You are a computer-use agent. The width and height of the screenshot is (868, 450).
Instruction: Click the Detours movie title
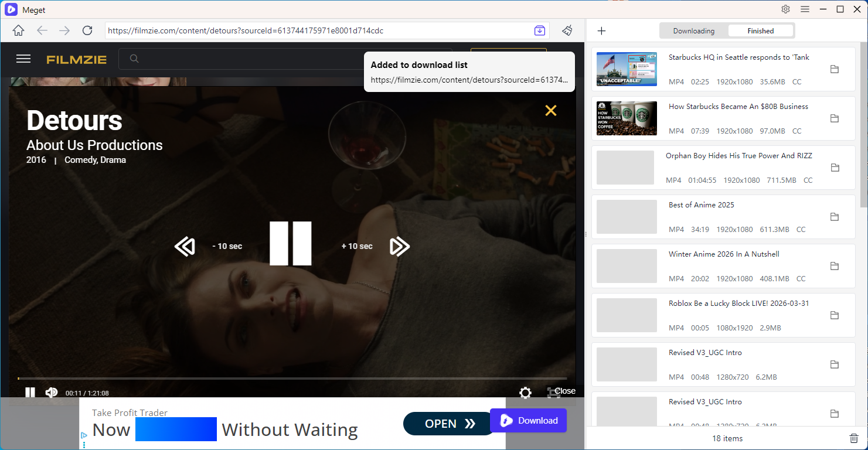click(x=74, y=121)
